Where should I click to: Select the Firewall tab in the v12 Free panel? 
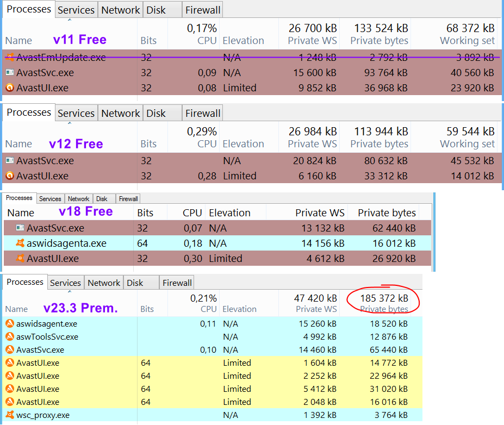point(202,113)
